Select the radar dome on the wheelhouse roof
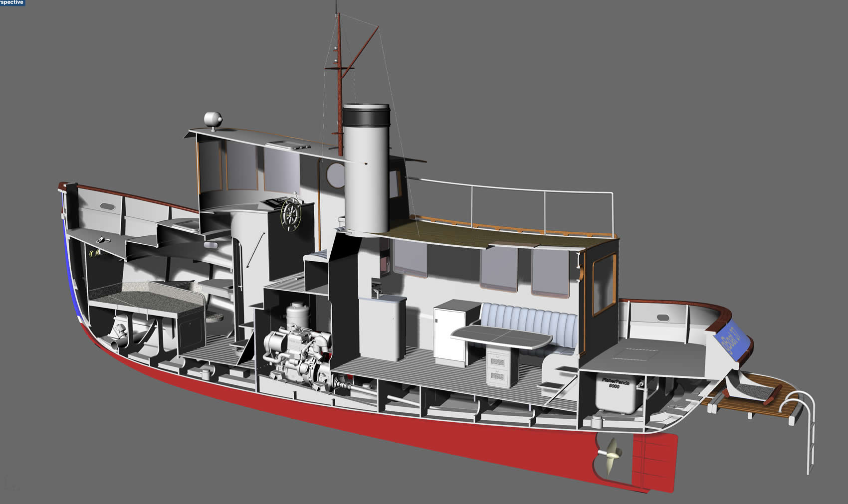The image size is (848, 504). [213, 120]
